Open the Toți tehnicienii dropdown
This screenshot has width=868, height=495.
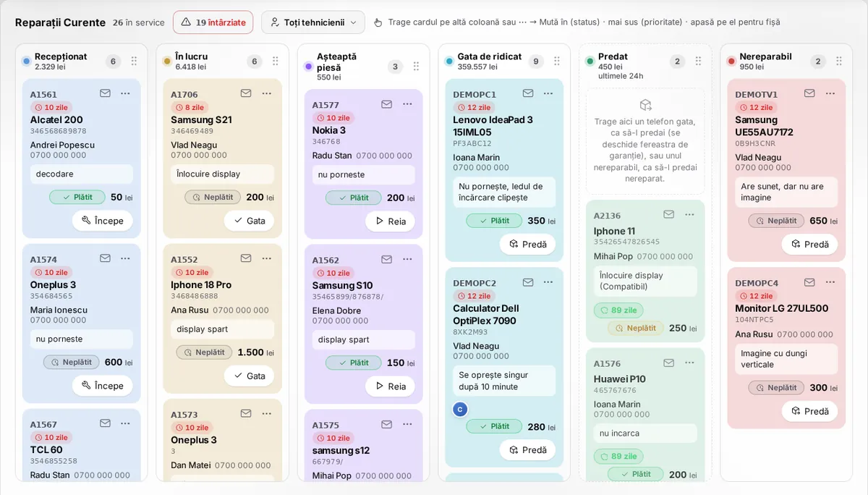[312, 22]
